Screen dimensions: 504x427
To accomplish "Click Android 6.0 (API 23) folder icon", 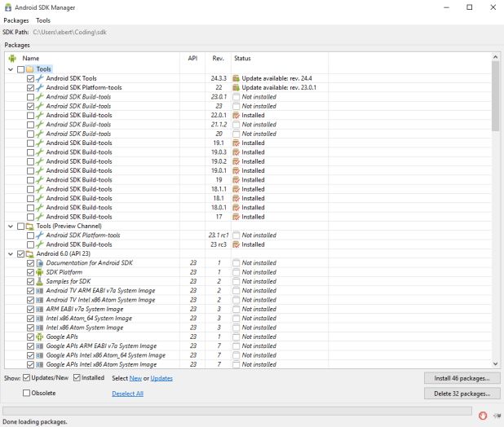I will [x=30, y=254].
